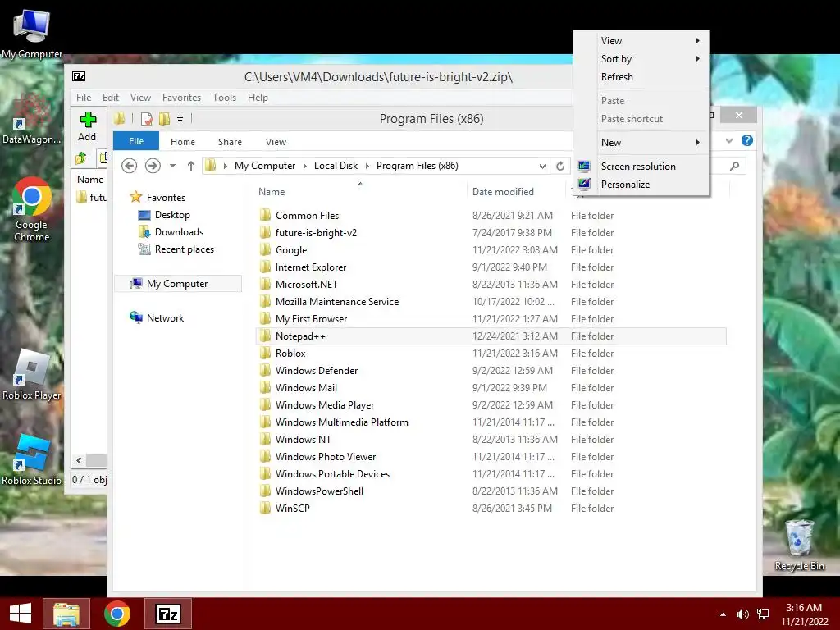The width and height of the screenshot is (840, 630).
Task: Click Properties icon in quick access toolbar
Action: [146, 118]
